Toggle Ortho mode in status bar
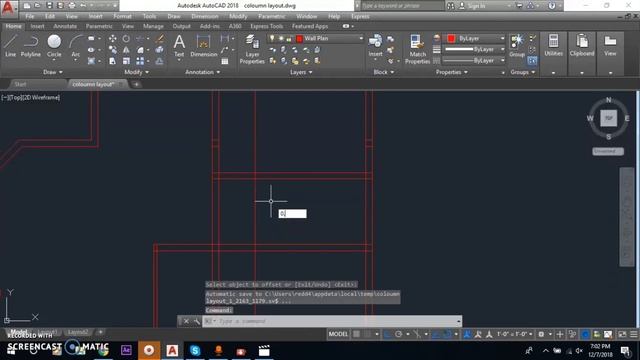Image resolution: width=640 pixels, height=360 pixels. [387, 334]
